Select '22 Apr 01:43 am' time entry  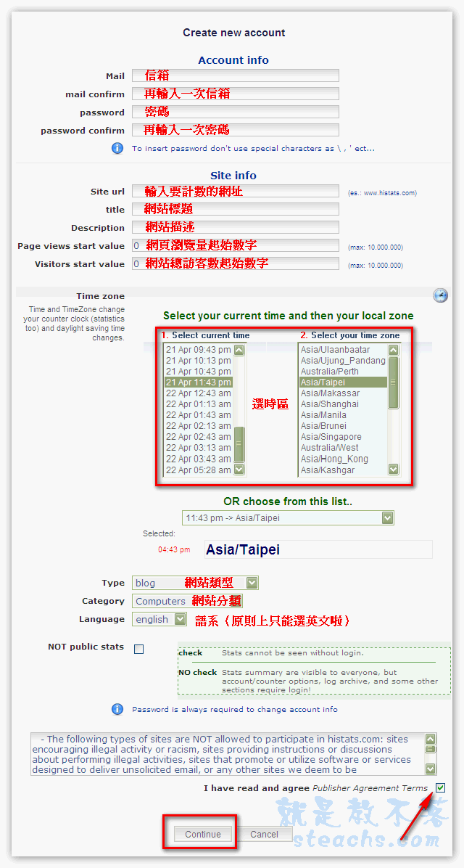[199, 415]
